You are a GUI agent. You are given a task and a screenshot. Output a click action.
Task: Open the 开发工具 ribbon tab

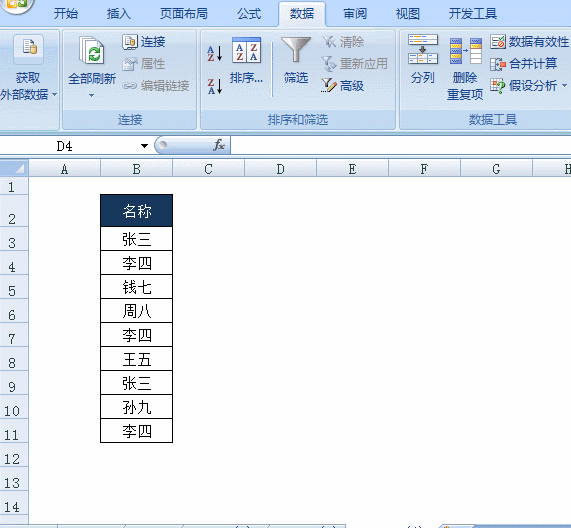pos(473,14)
